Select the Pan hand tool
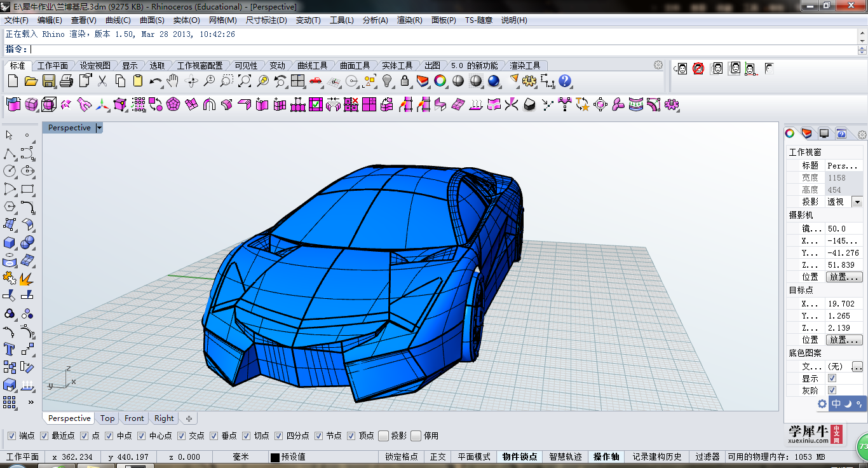The width and height of the screenshot is (868, 468). [173, 81]
